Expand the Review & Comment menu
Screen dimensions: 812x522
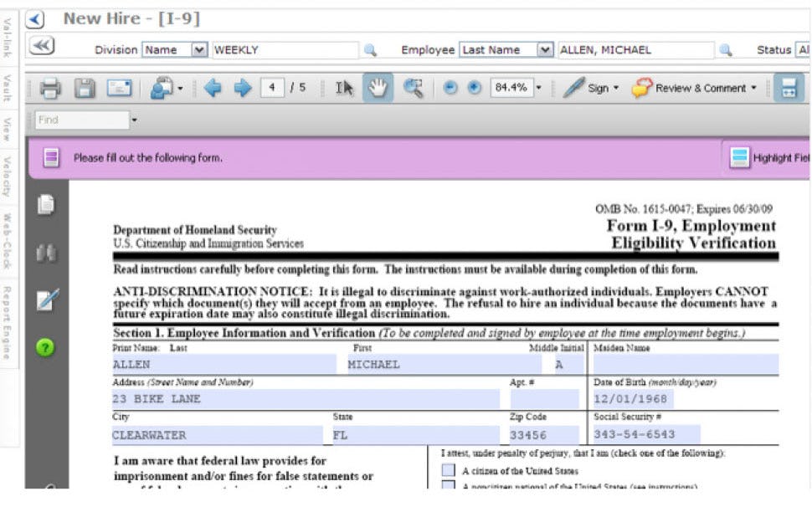(x=707, y=88)
